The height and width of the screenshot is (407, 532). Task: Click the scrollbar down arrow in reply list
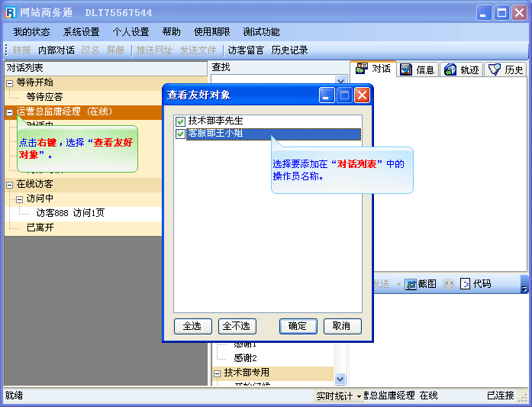pyautogui.click(x=340, y=378)
